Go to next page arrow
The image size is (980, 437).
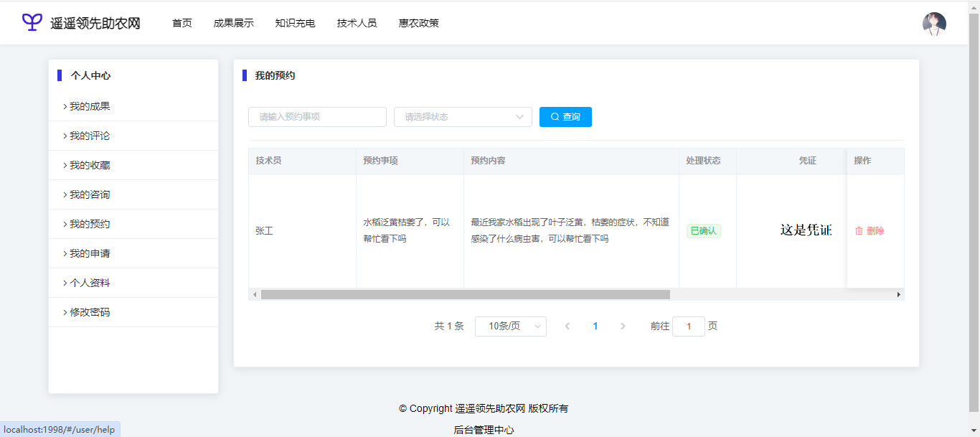623,326
